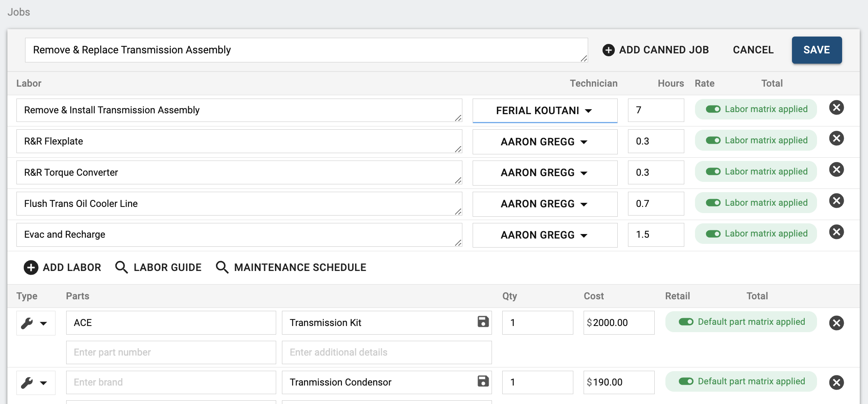Screen dimensions: 868x404
Task: Expand part type arrow for Tranmission Condensor row
Action: point(44,383)
